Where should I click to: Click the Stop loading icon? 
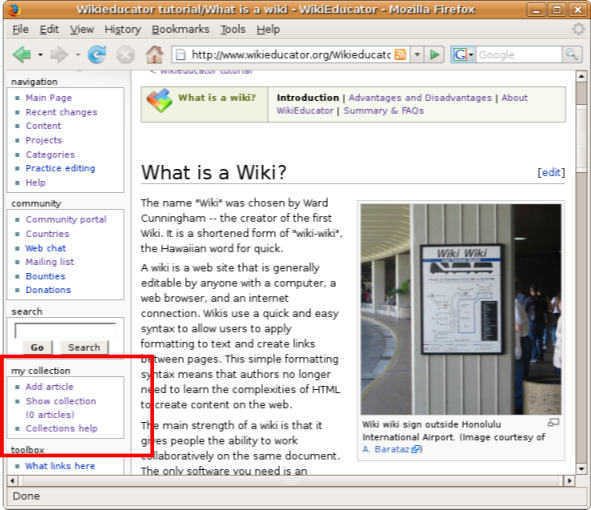click(125, 55)
